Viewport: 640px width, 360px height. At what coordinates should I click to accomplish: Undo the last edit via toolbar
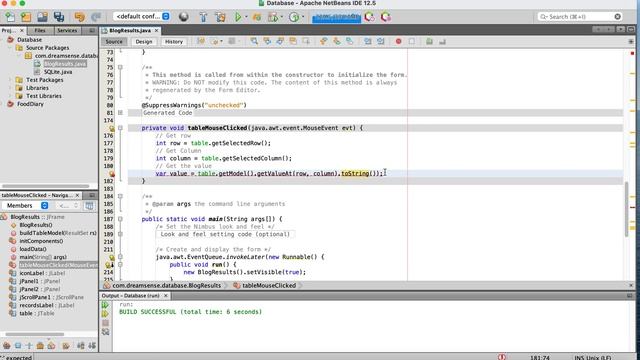pos(80,17)
